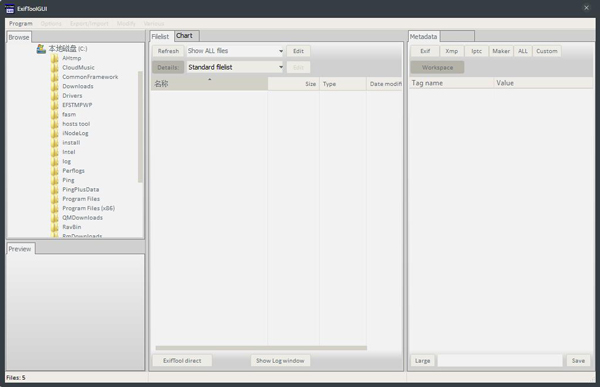Viewport: 600px width, 387px height.
Task: Sort by the Date modified column header
Action: point(384,84)
